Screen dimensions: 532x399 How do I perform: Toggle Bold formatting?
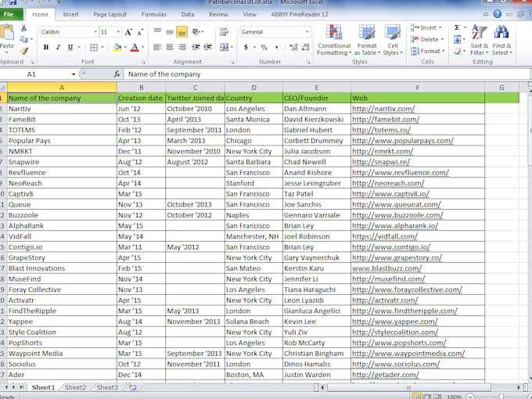[46, 48]
